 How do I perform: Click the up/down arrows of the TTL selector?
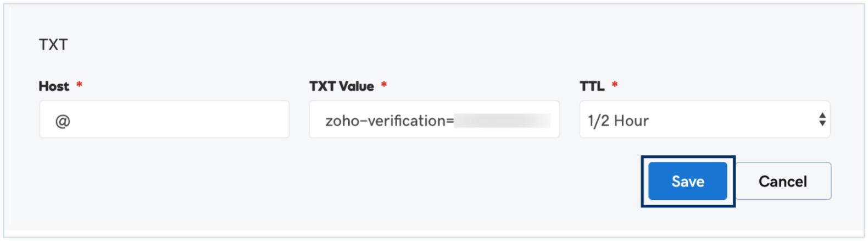pos(822,119)
